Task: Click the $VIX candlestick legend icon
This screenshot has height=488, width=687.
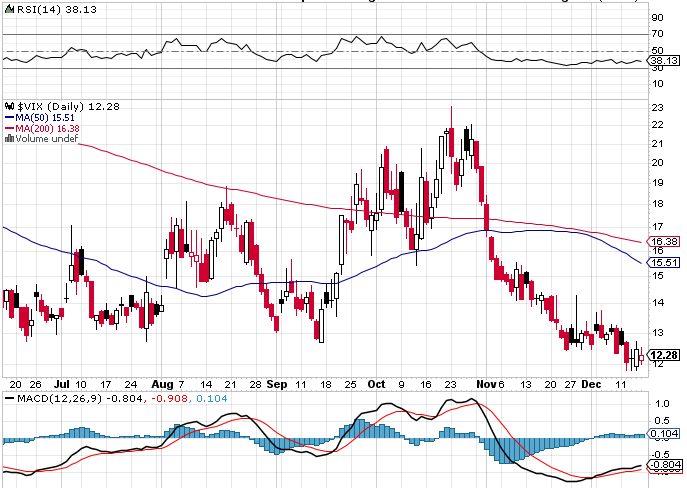Action: [10, 106]
